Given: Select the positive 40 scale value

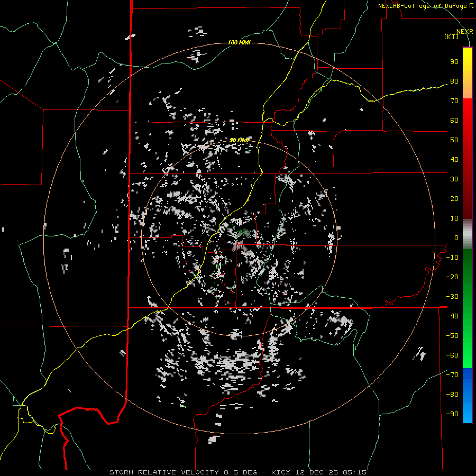Looking at the screenshot, I should point(454,160).
